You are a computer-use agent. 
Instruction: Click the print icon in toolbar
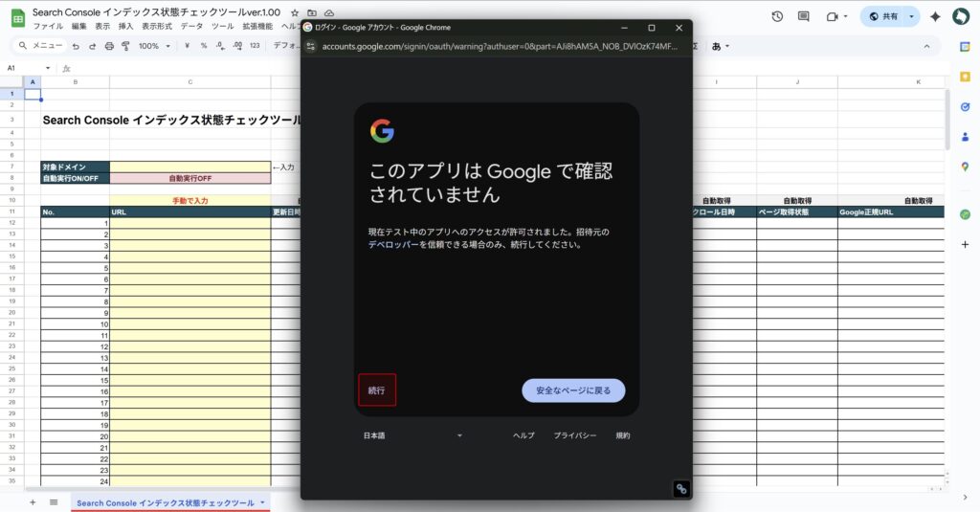click(x=109, y=46)
